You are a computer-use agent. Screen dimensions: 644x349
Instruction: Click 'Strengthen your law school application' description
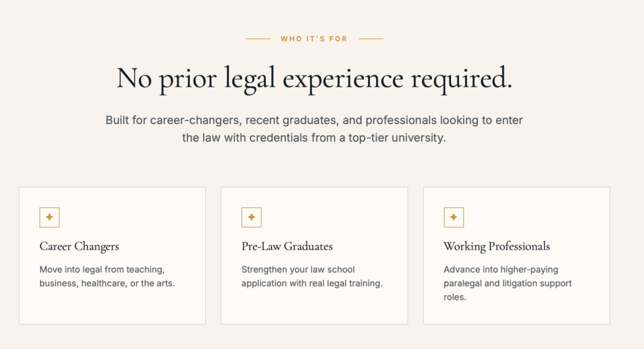pyautogui.click(x=312, y=276)
